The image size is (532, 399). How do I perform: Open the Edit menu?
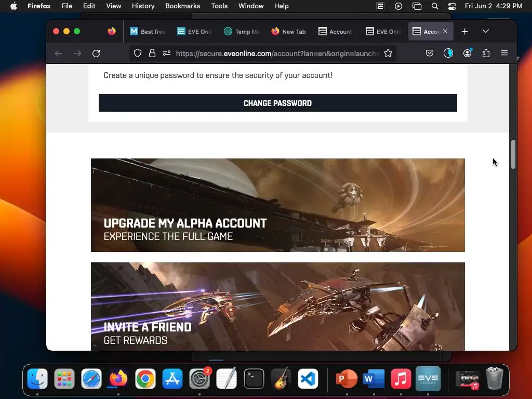click(x=89, y=6)
